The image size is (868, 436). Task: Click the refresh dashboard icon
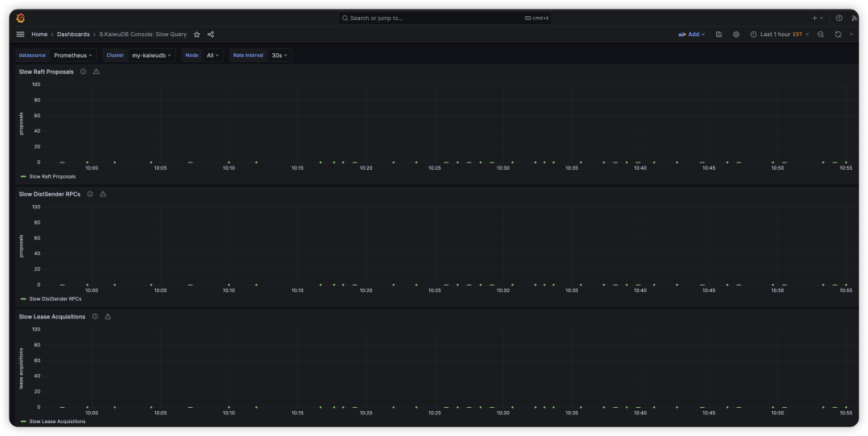click(x=838, y=35)
